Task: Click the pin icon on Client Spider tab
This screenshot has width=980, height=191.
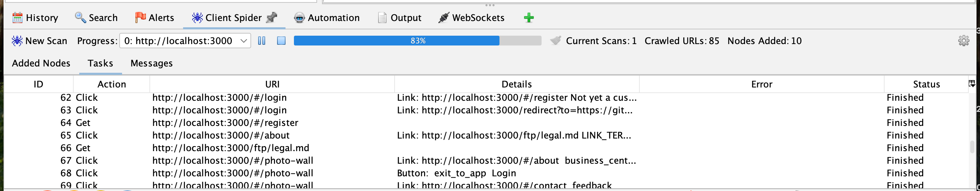Action: pos(271,17)
